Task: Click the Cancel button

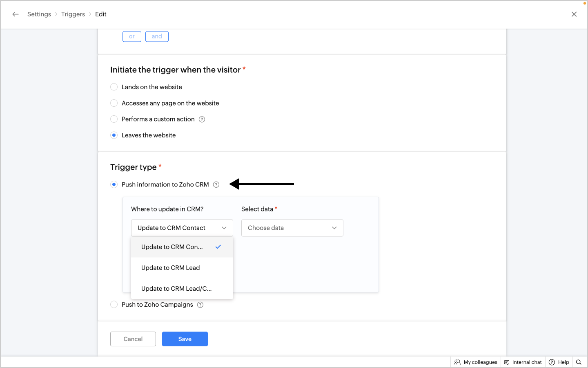Action: coord(133,339)
